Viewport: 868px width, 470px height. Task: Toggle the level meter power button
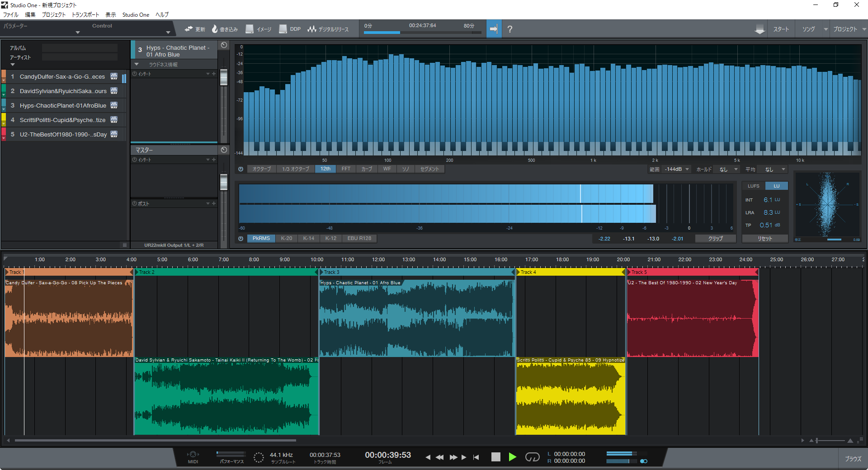point(241,238)
